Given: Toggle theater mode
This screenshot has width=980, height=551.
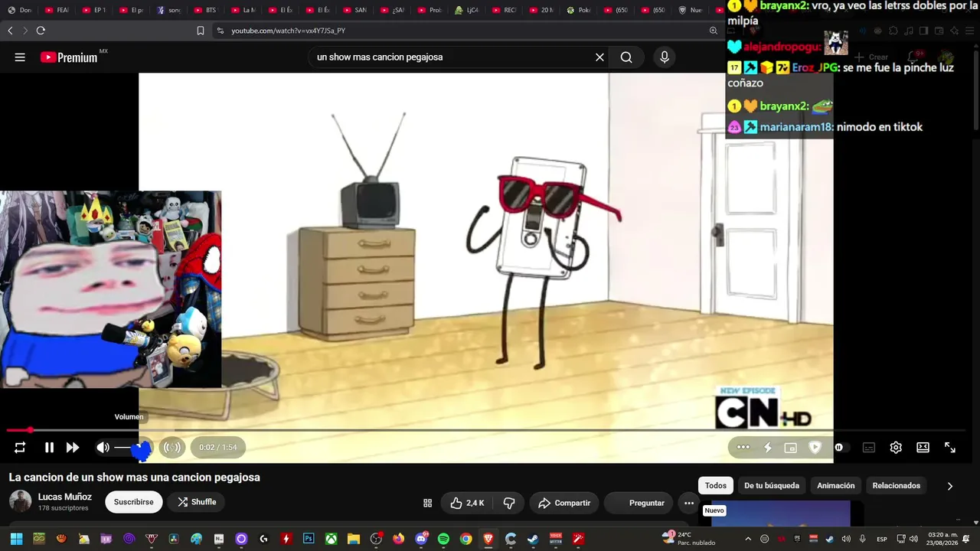Looking at the screenshot, I should tap(923, 448).
